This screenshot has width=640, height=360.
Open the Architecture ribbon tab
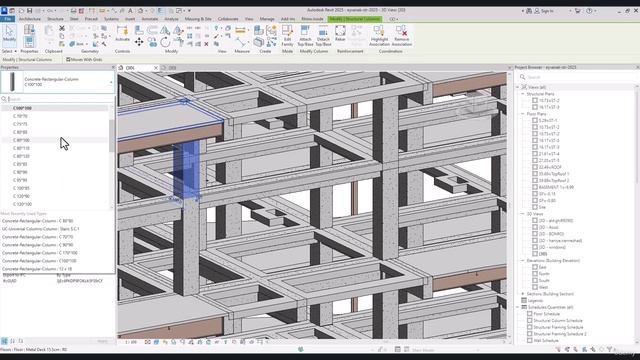click(x=30, y=19)
